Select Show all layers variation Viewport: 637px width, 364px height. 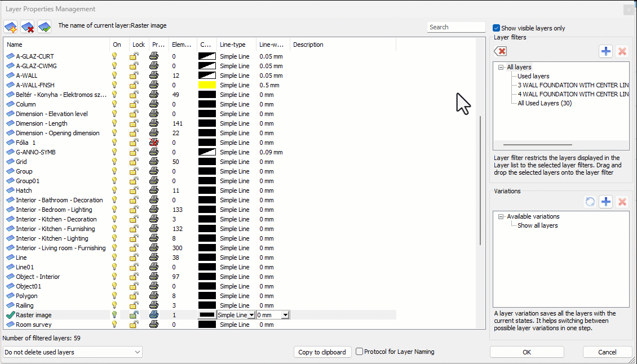[537, 225]
